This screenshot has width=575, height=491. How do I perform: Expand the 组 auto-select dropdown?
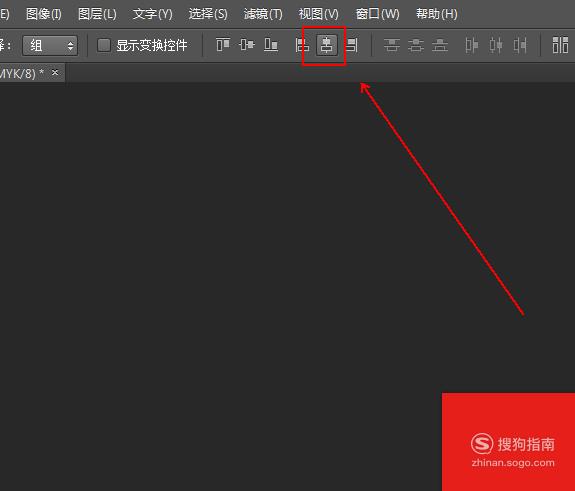(x=50, y=46)
